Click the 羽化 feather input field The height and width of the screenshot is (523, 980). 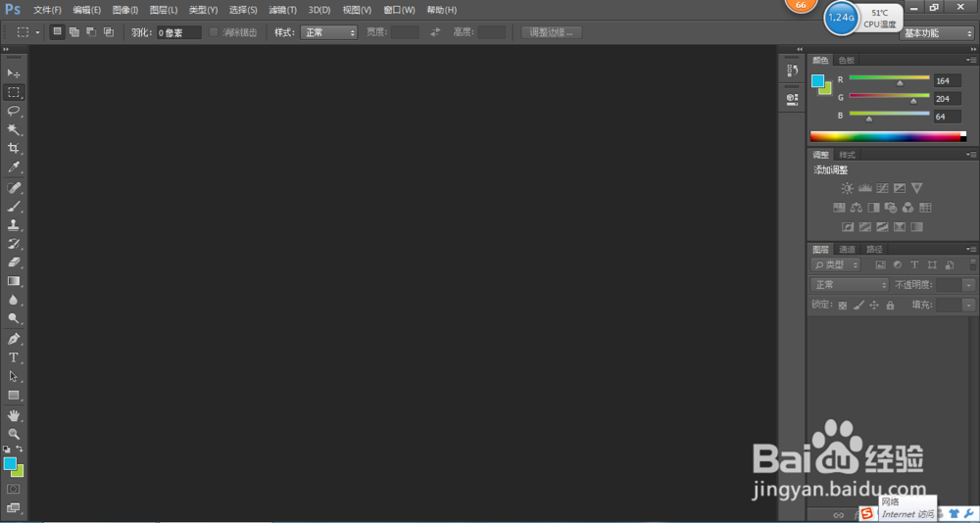(178, 32)
